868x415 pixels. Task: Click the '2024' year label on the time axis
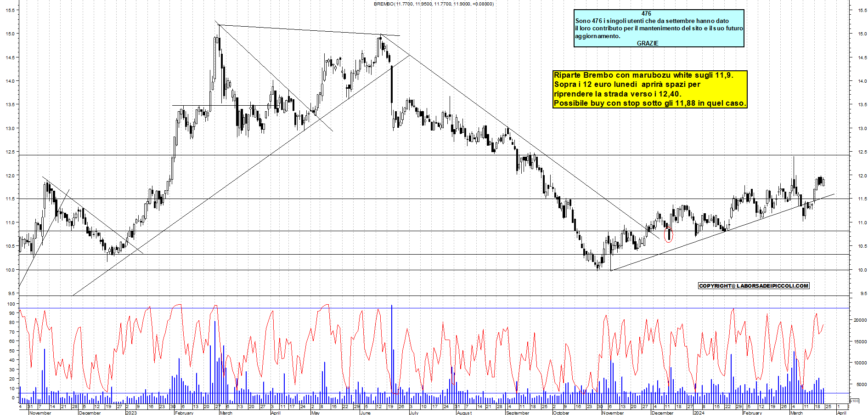coord(699,413)
